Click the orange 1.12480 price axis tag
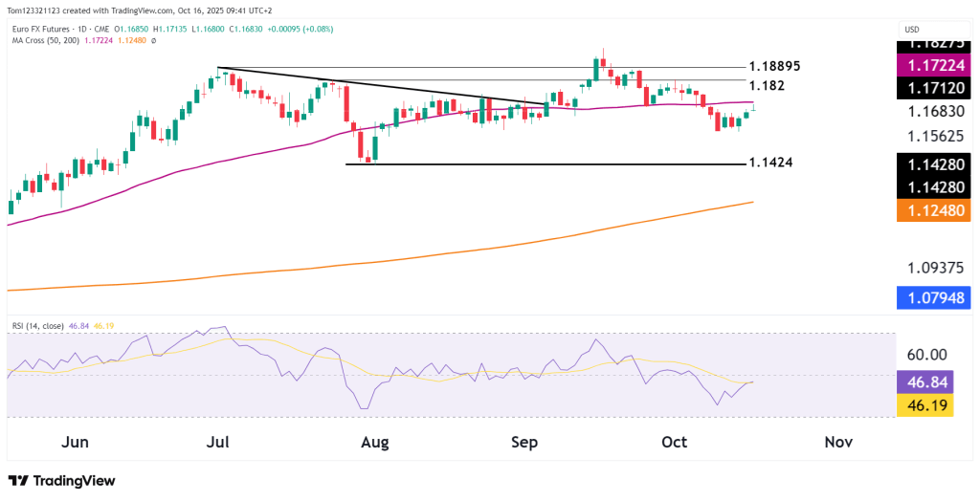This screenshot has height=501, width=980. [938, 213]
